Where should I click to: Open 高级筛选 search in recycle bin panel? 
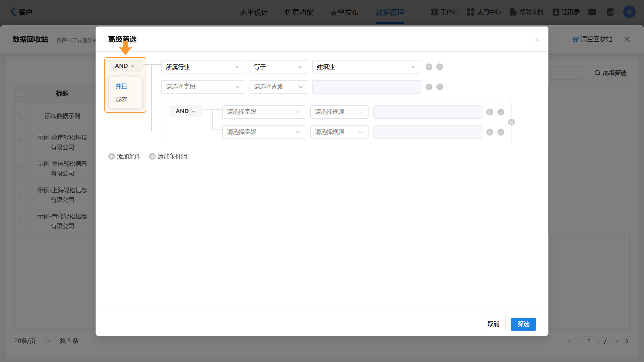(x=610, y=73)
